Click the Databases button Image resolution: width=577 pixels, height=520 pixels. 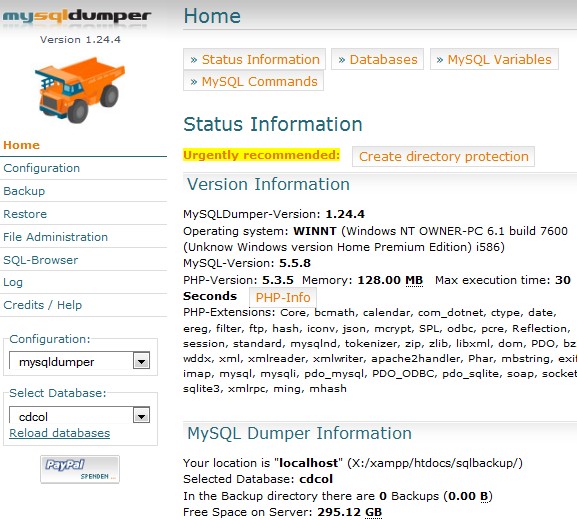378,59
